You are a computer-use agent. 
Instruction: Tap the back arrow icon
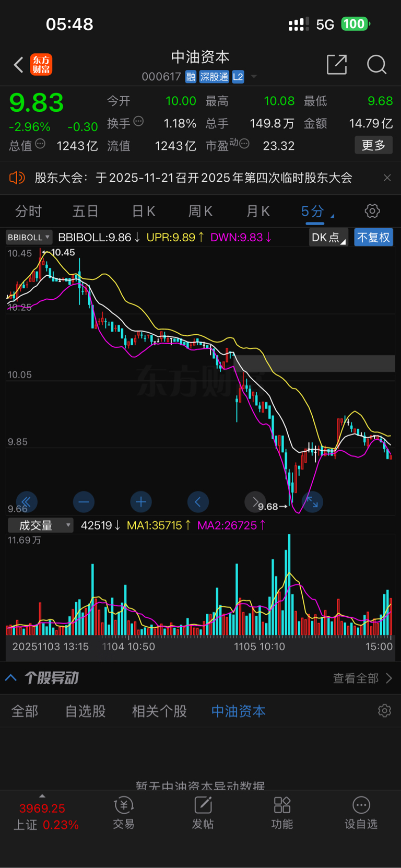[18, 65]
